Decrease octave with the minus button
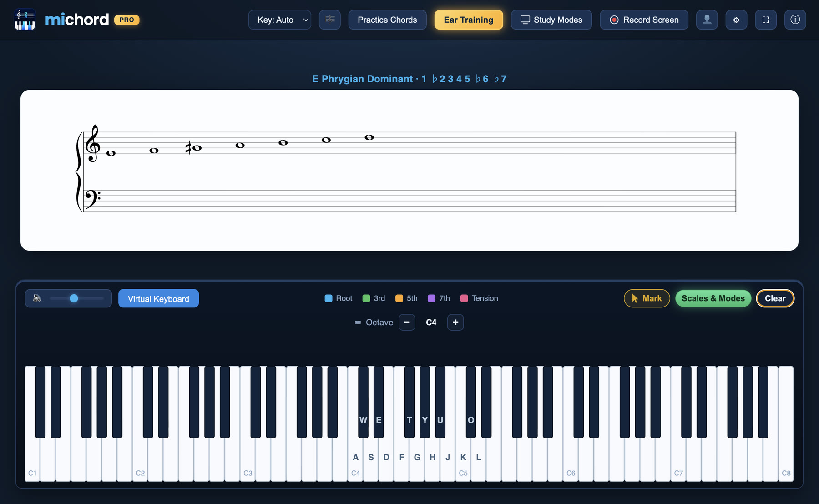Screen dimensions: 819x504 (407, 322)
